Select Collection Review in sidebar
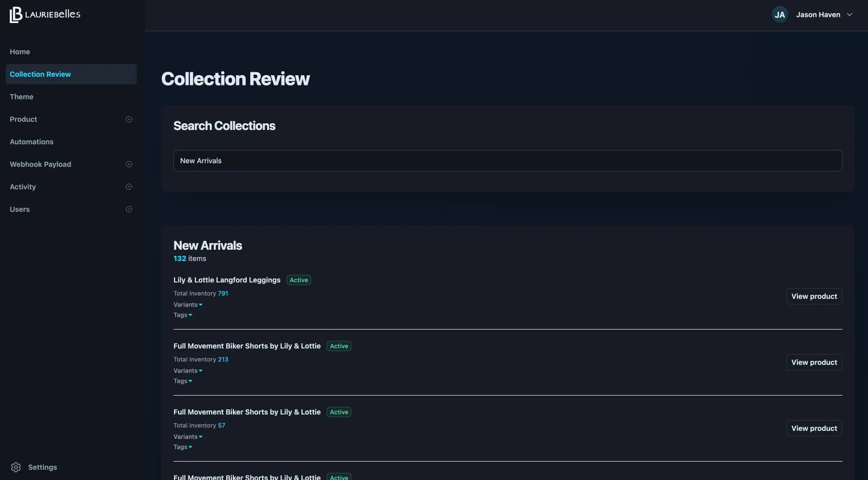This screenshot has width=868, height=480. [x=71, y=74]
